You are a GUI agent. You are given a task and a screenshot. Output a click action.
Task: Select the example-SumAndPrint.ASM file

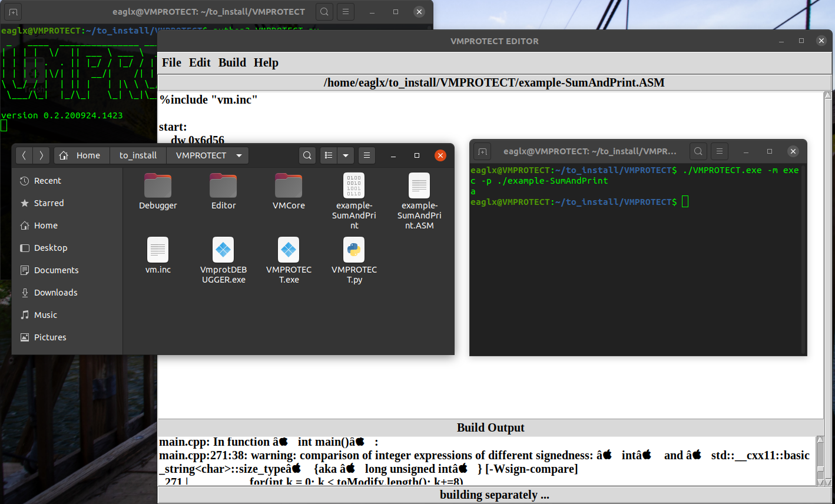coord(419,201)
